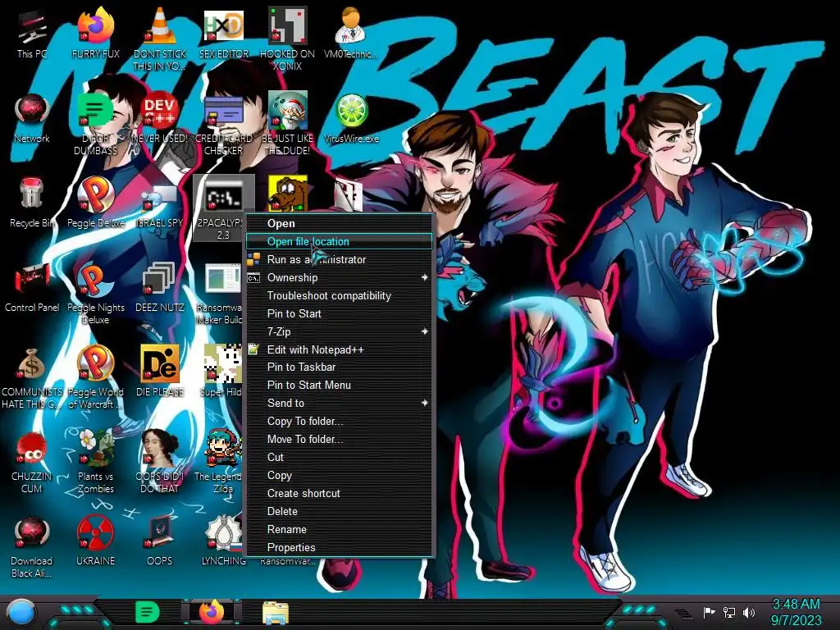Open the Start orb button
This screenshot has width=840, height=630.
tap(21, 614)
